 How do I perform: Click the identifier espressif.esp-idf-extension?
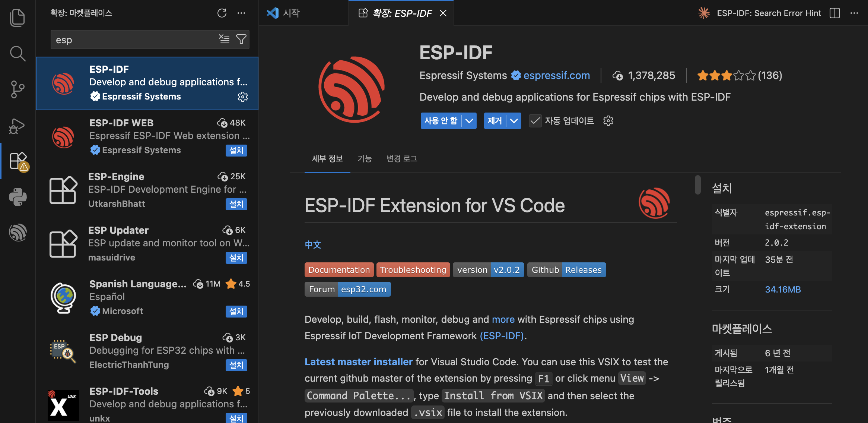[797, 220]
